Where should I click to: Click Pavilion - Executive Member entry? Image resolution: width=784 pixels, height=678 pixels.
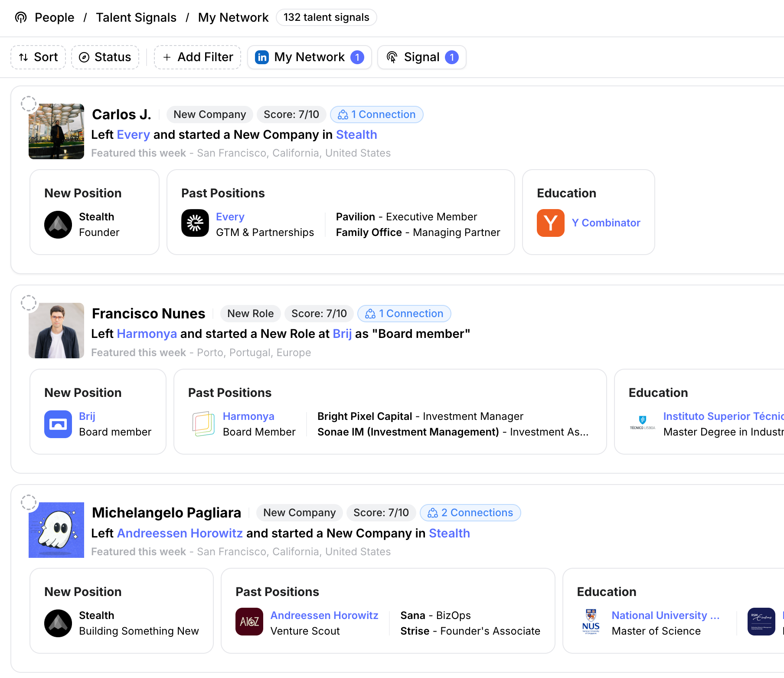406,217
